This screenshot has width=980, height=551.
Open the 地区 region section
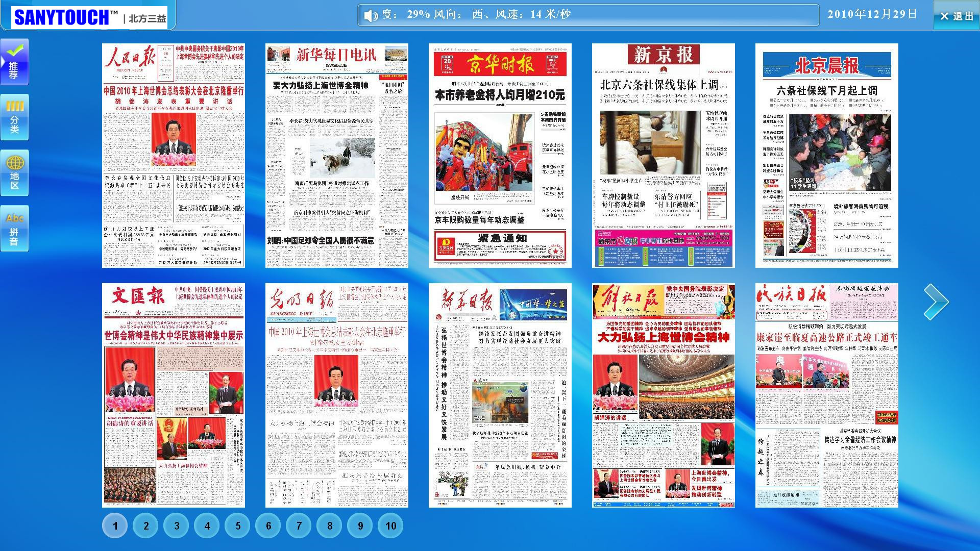(x=14, y=173)
